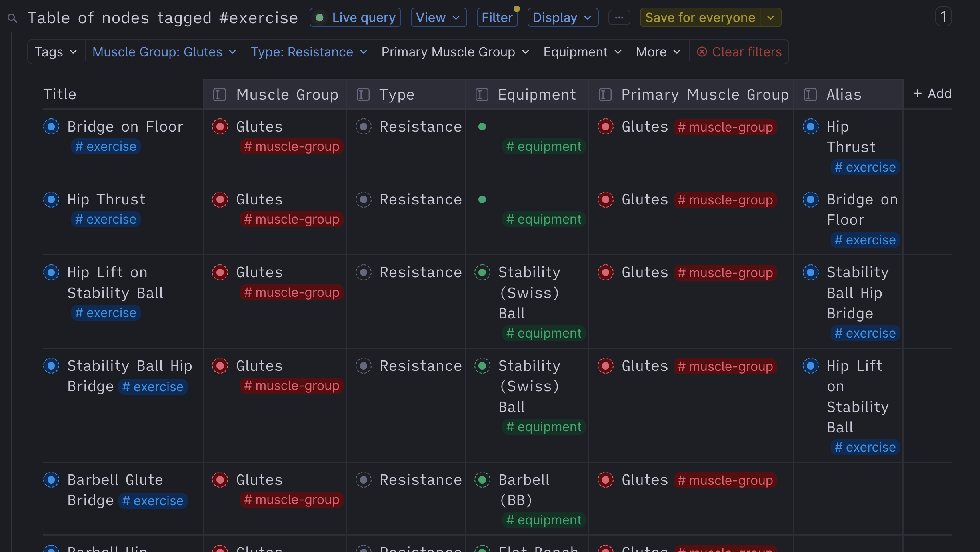Open the View dropdown

click(438, 18)
